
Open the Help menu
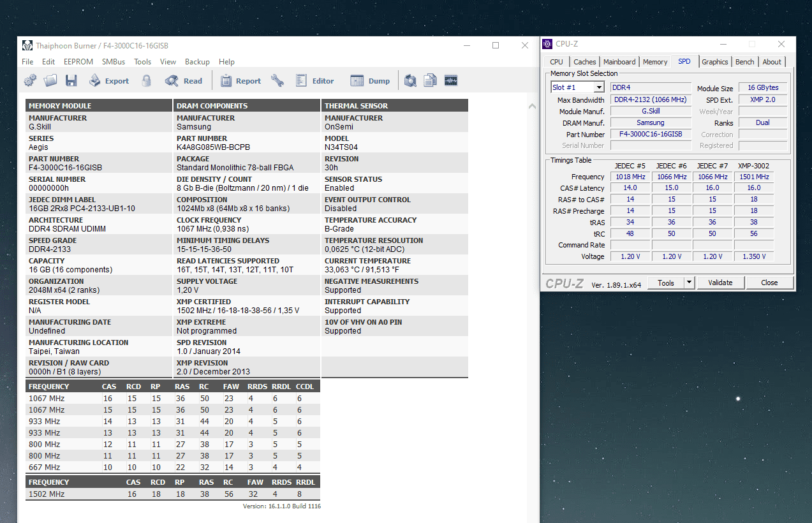click(x=227, y=62)
